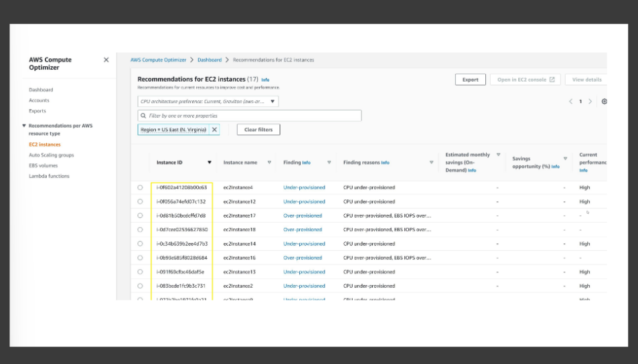Image resolution: width=638 pixels, height=364 pixels.
Task: Open table preferences gear icon
Action: 605,102
